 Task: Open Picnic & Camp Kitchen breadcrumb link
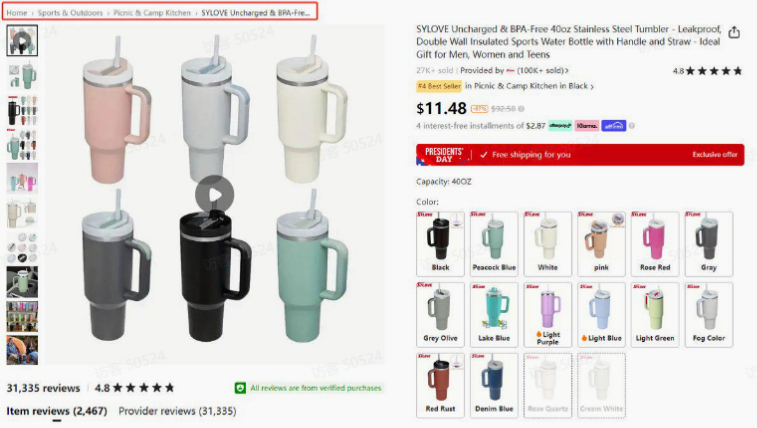[x=152, y=13]
